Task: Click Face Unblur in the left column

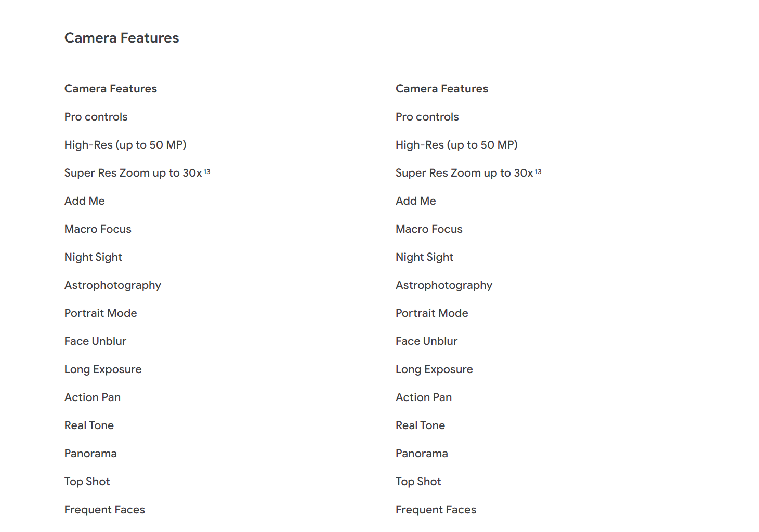Action: point(95,341)
